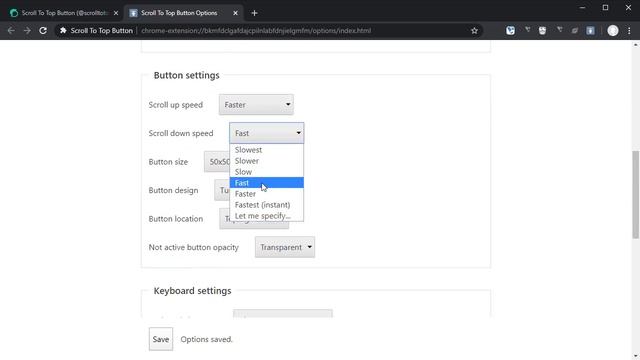Click the shield-like extension icon in toolbar
The image size is (640, 360).
542,31
